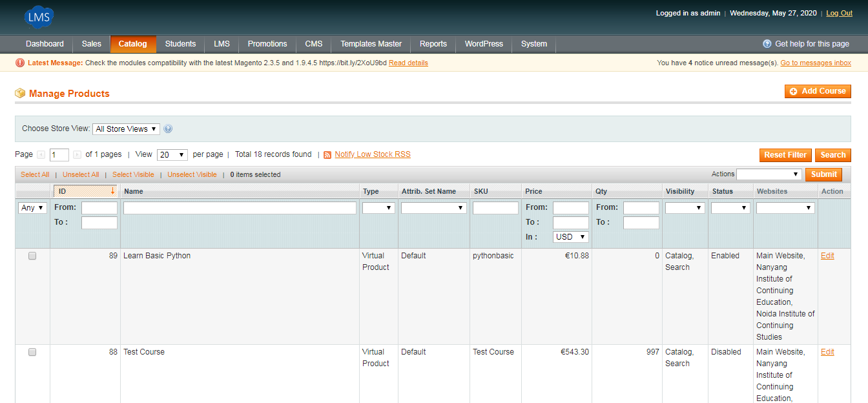Image resolution: width=868 pixels, height=403 pixels.
Task: Click the LMS cloud logo
Action: [39, 17]
